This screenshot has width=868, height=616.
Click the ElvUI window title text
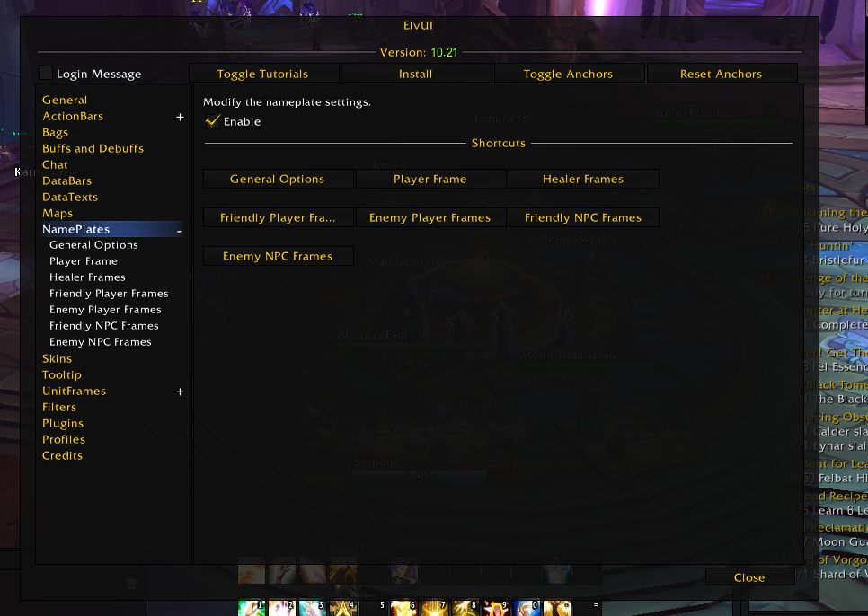pos(418,25)
